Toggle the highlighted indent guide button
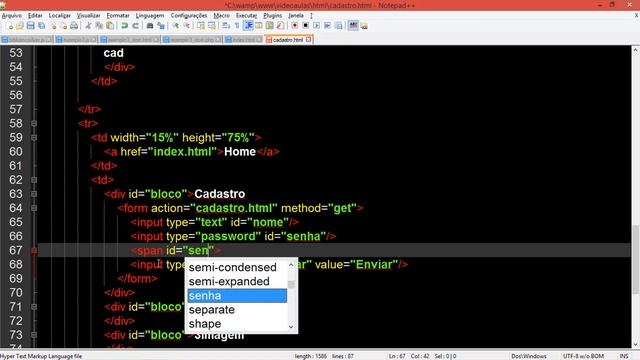The image size is (640, 360). click(x=248, y=26)
